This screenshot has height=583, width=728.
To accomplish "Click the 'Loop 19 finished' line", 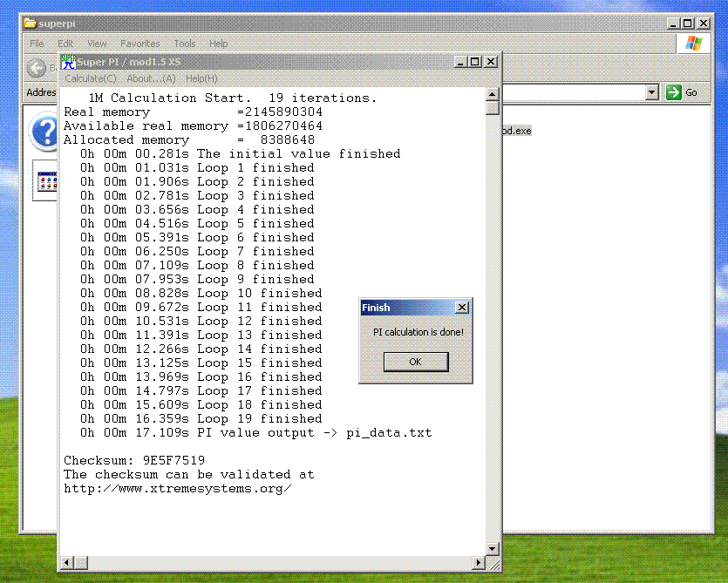I will [x=201, y=418].
